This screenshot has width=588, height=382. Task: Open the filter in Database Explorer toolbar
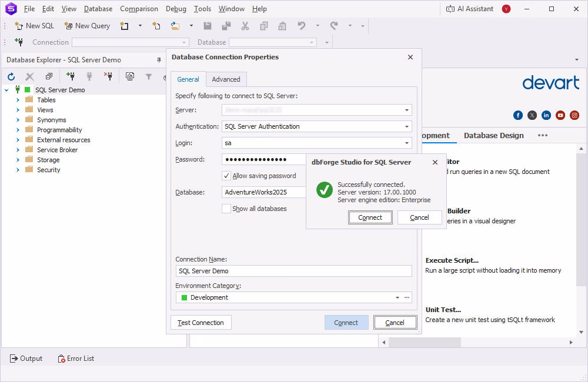pyautogui.click(x=149, y=76)
